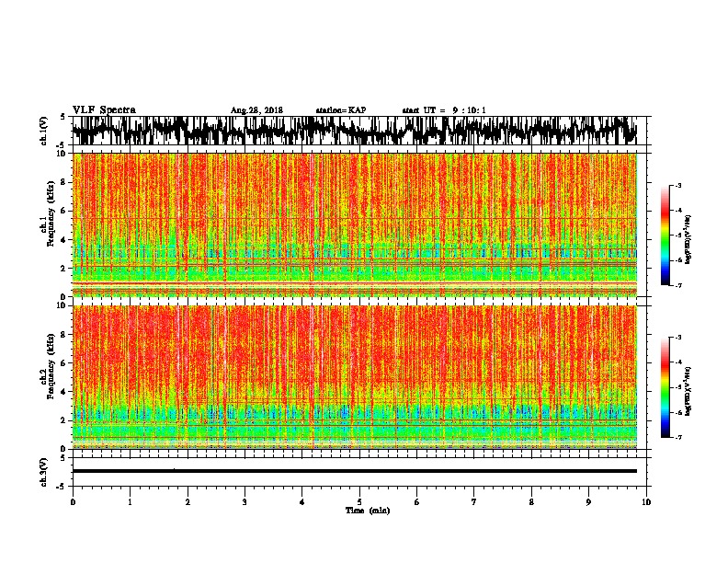
Task: Click the ch.1 spectrogram '8' kHz tick label
Action: (x=63, y=182)
